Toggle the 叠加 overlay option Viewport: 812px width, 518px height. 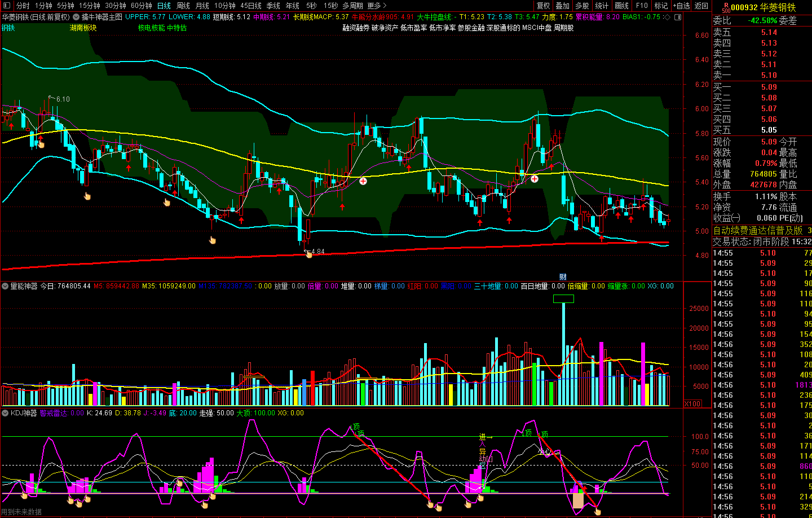562,6
